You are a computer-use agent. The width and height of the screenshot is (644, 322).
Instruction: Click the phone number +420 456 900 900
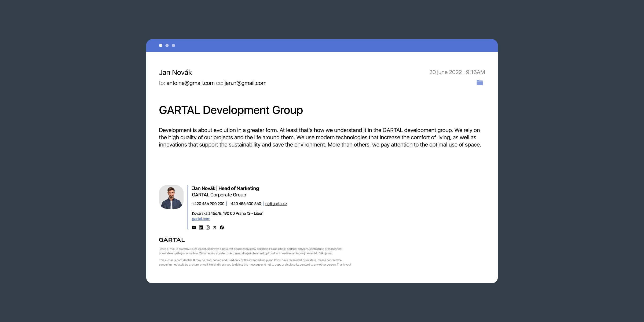click(x=208, y=203)
